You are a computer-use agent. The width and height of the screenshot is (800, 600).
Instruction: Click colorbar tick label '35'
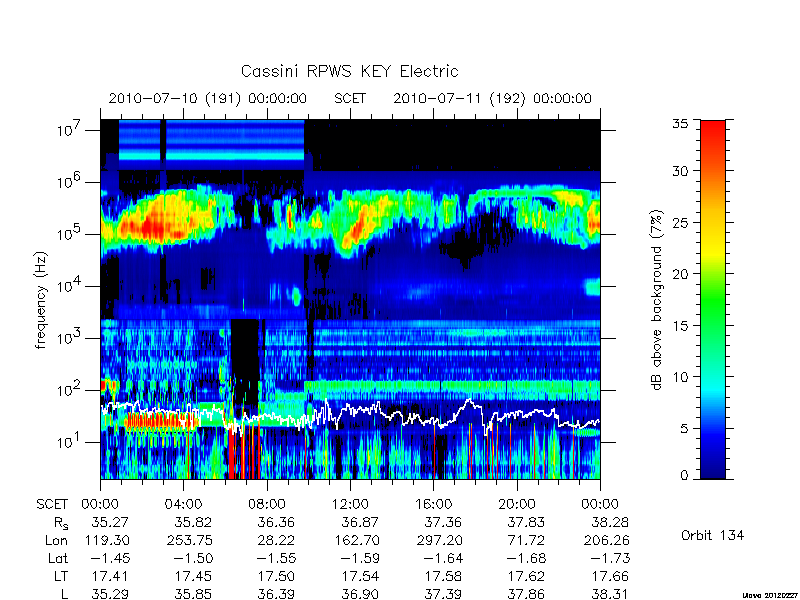(683, 124)
